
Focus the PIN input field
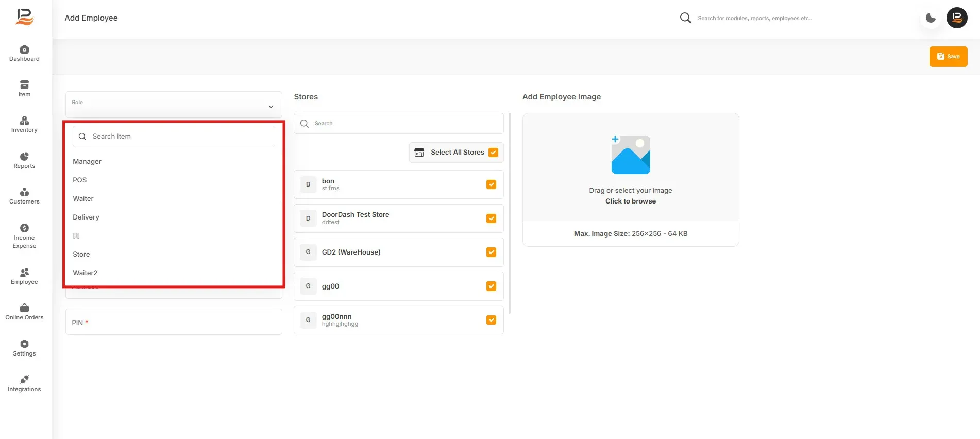coord(174,322)
